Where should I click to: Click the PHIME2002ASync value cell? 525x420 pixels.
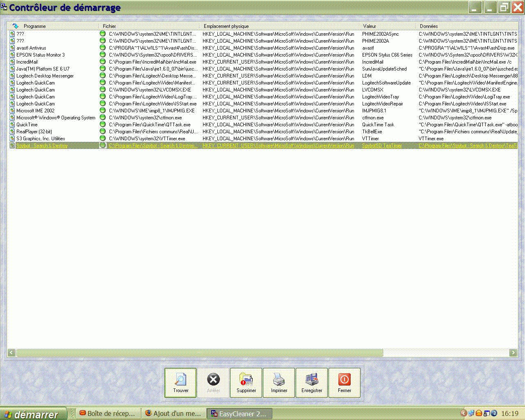(x=380, y=34)
